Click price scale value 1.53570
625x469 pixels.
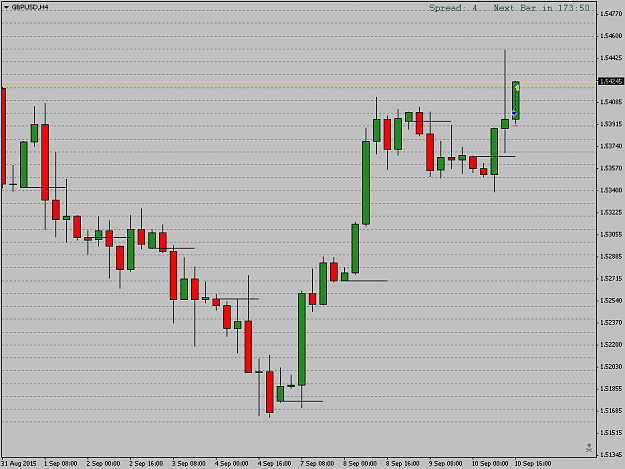pos(611,168)
